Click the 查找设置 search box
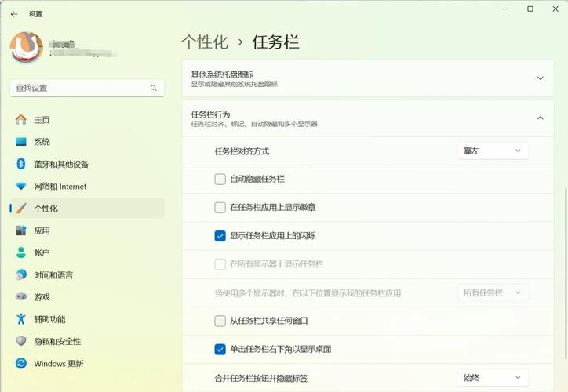This screenshot has width=568, height=392. coord(86,88)
